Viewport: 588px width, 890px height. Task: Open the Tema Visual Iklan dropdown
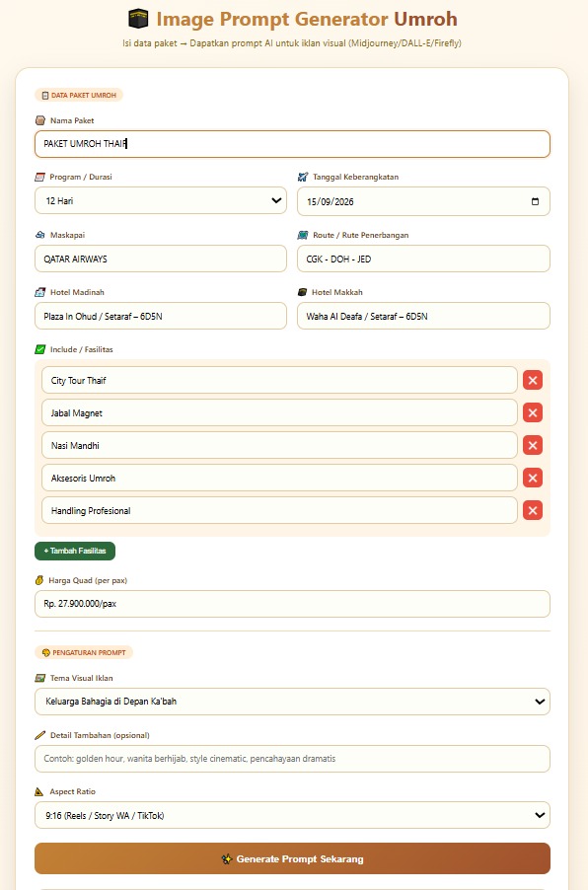click(292, 702)
